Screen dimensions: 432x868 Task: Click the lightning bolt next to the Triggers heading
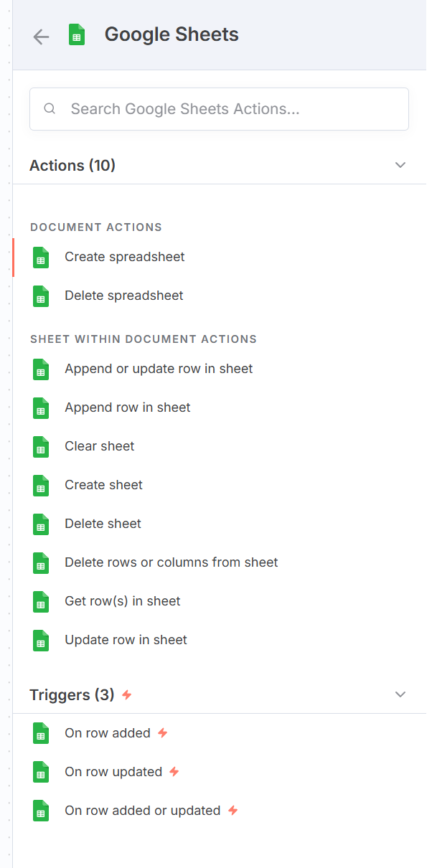coord(127,695)
